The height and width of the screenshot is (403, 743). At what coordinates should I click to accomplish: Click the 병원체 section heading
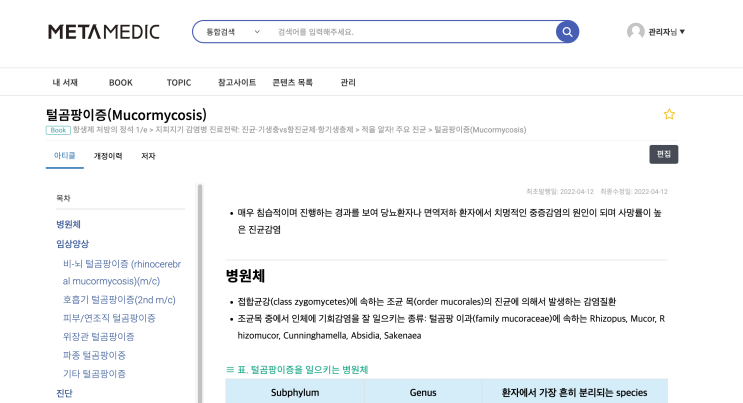[x=245, y=276]
